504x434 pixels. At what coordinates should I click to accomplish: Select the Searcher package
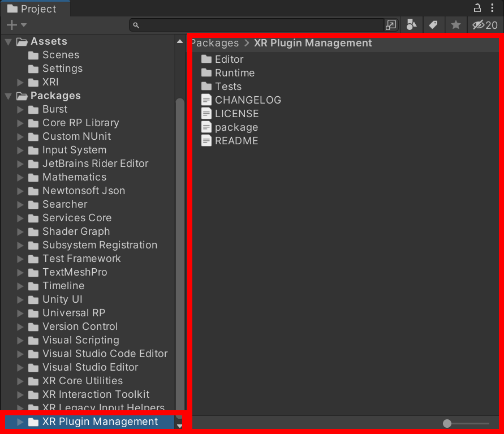tap(65, 204)
